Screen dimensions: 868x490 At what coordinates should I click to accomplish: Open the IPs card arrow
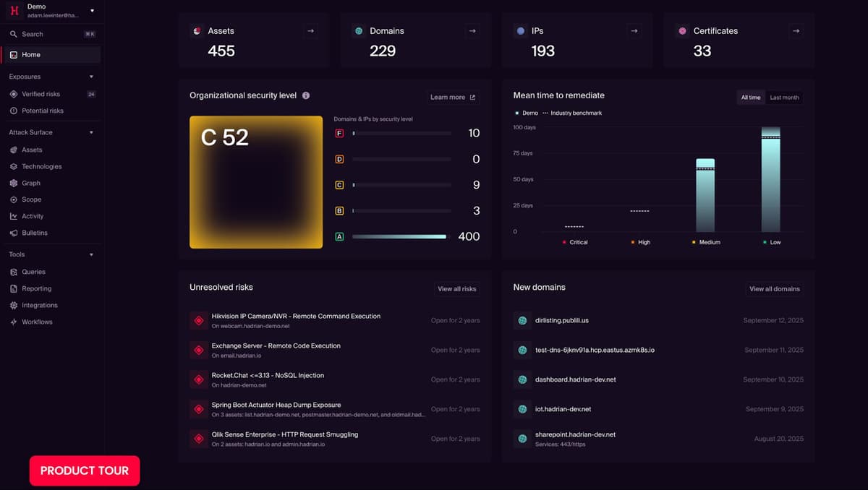click(634, 31)
